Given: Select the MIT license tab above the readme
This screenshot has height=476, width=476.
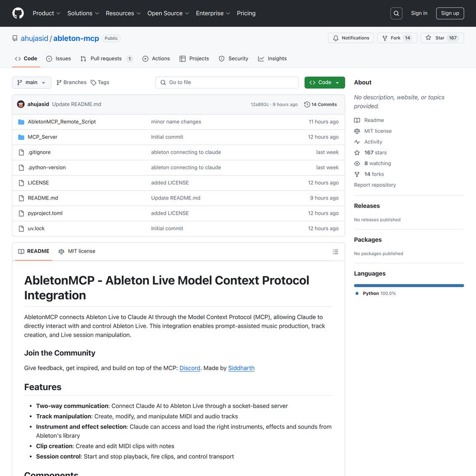Looking at the screenshot, I should (77, 251).
